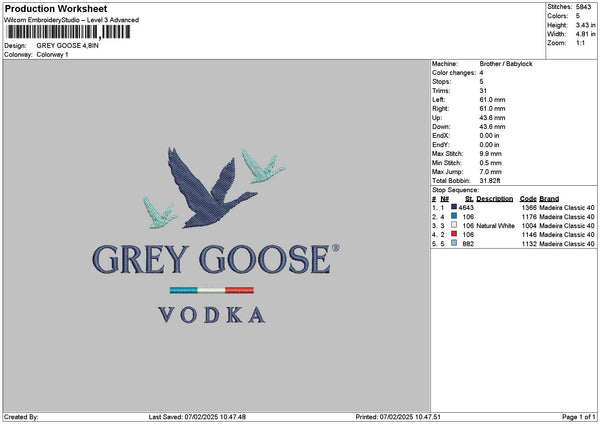
Task: Click the Page 1 of 1 indicator
Action: (579, 417)
